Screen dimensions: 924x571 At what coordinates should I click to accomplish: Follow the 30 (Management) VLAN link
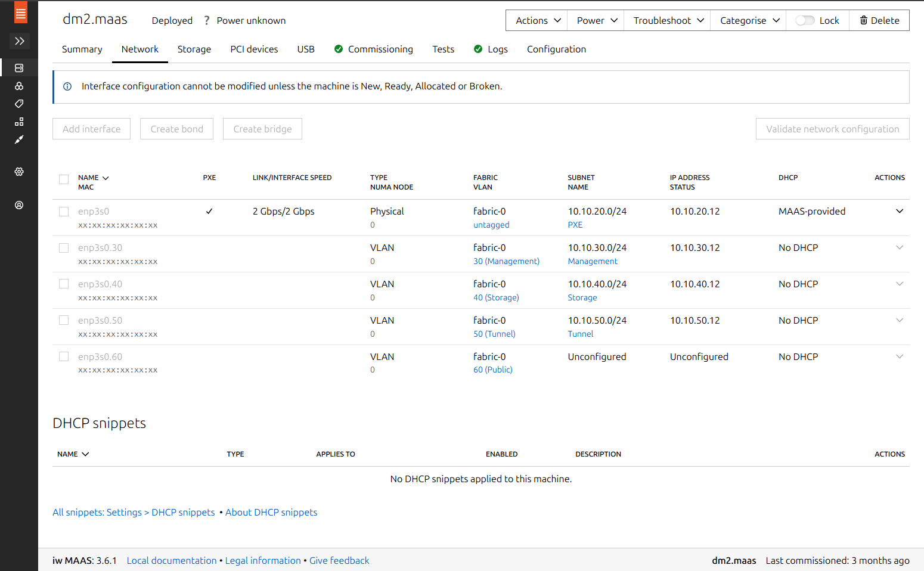[x=506, y=262]
